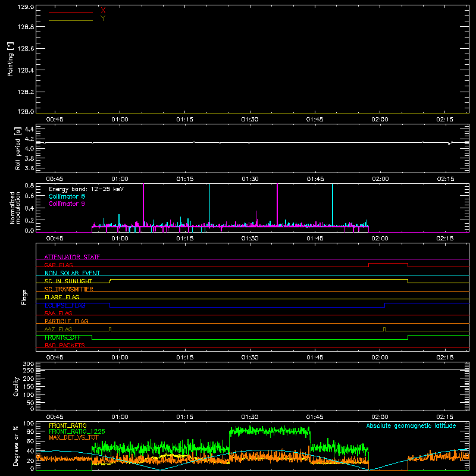
Task: Click the 0.8 tick on modulation axis
Action: (x=29, y=185)
